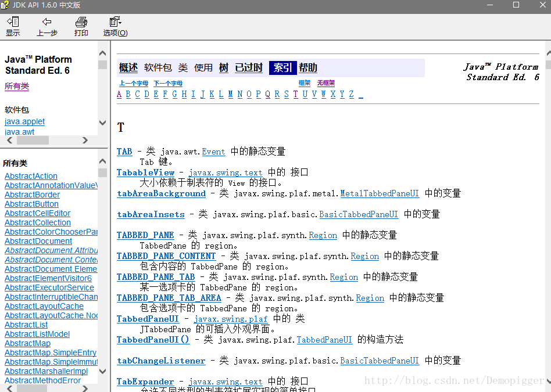
Task: Open the 概述 navigation tab
Action: (128, 67)
